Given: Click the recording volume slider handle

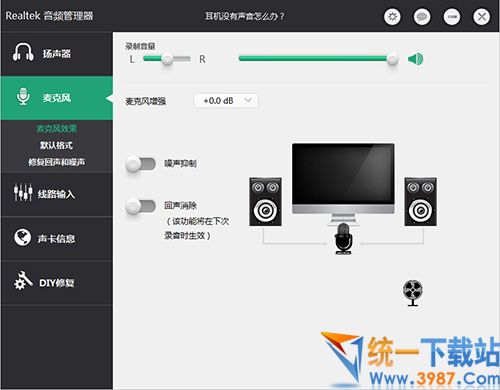Looking at the screenshot, I should [392, 59].
